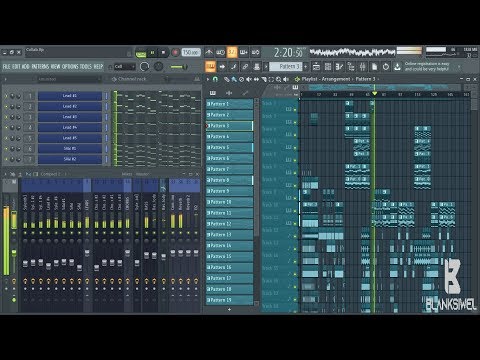The image size is (480, 360).
Task: Click the mixer master track fader
Action: (14, 253)
